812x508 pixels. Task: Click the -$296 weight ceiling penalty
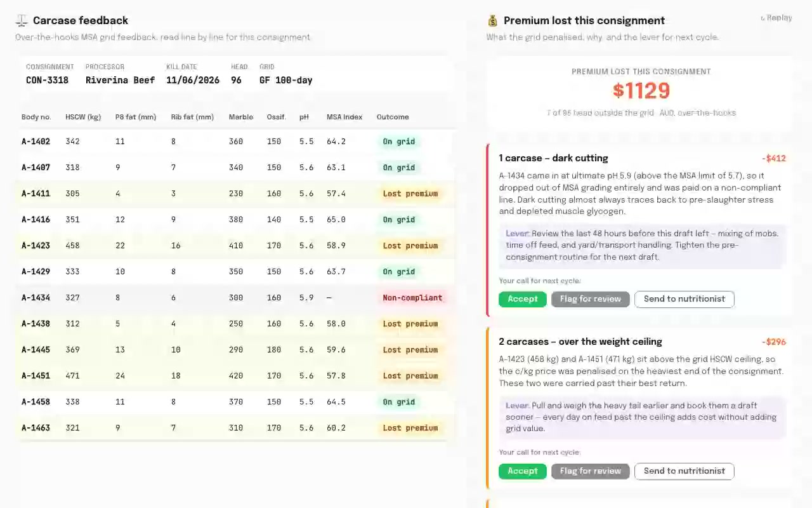coord(774,342)
